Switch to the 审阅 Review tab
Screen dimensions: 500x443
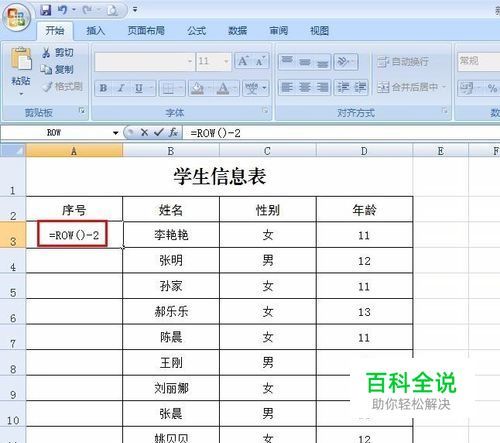pyautogui.click(x=278, y=31)
